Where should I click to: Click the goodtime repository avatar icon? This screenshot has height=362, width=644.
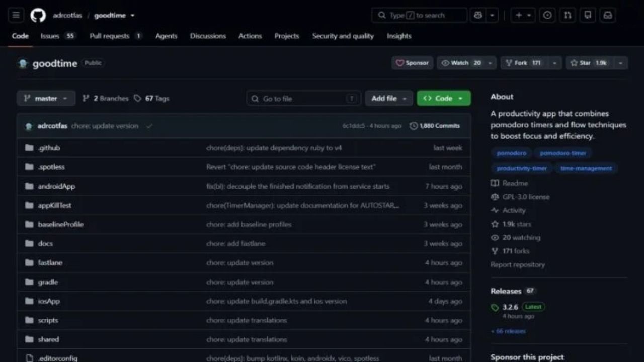23,63
